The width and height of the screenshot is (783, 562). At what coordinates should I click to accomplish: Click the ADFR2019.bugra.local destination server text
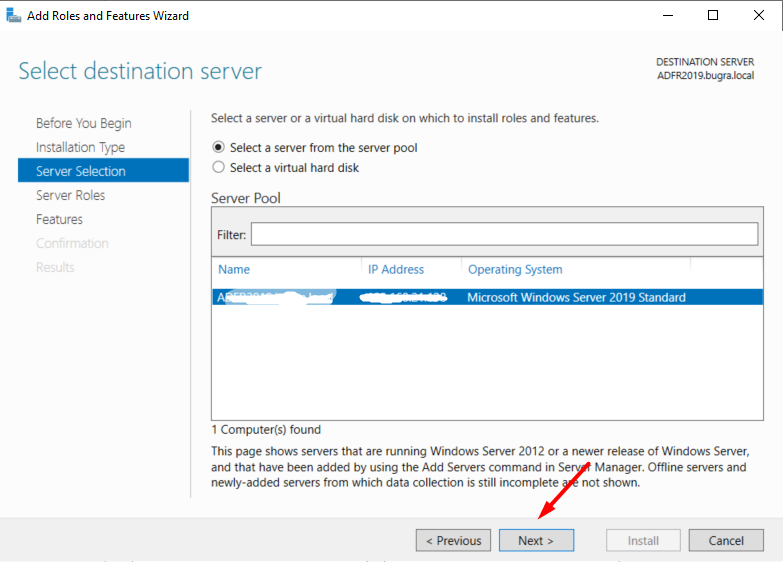click(705, 75)
